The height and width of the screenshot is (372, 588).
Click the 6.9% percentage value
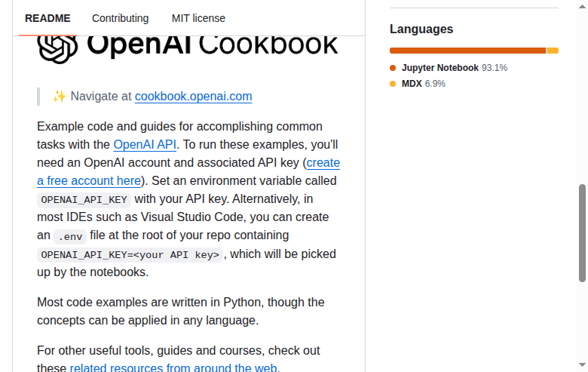pyautogui.click(x=435, y=84)
